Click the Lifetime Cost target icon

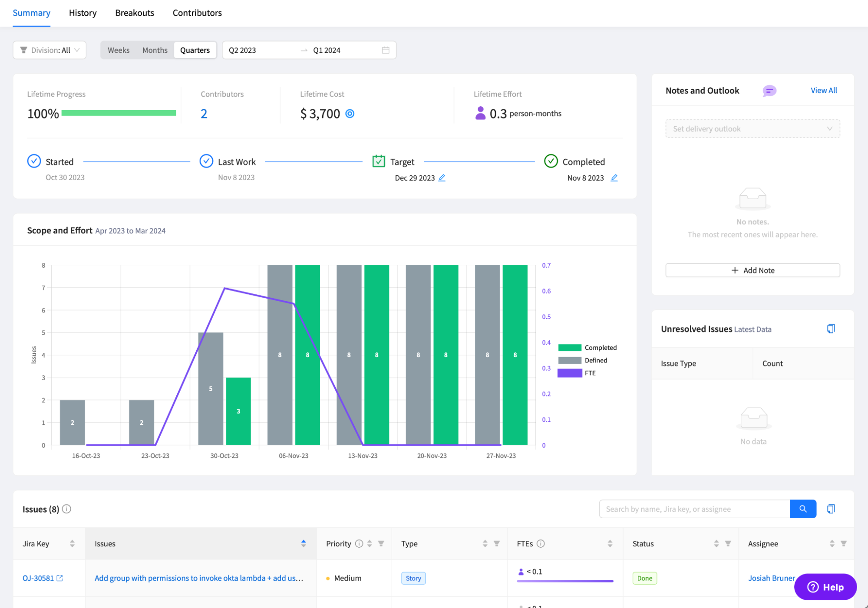350,114
